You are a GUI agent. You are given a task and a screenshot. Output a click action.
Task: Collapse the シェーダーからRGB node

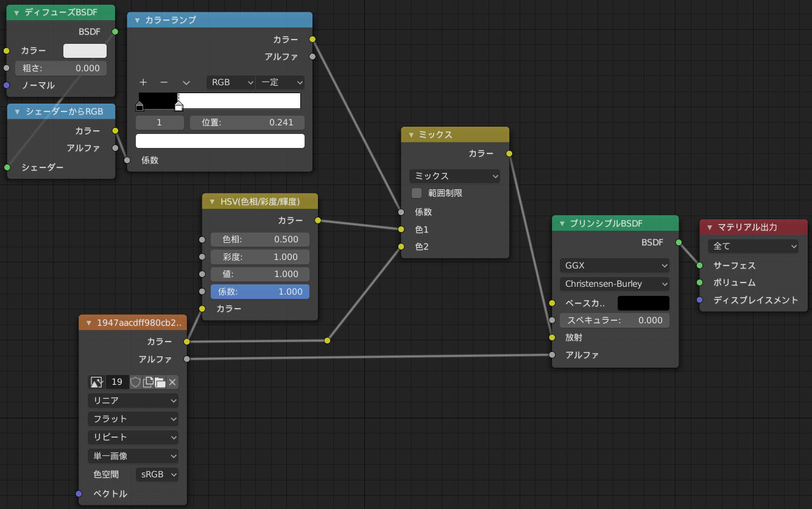pyautogui.click(x=16, y=111)
